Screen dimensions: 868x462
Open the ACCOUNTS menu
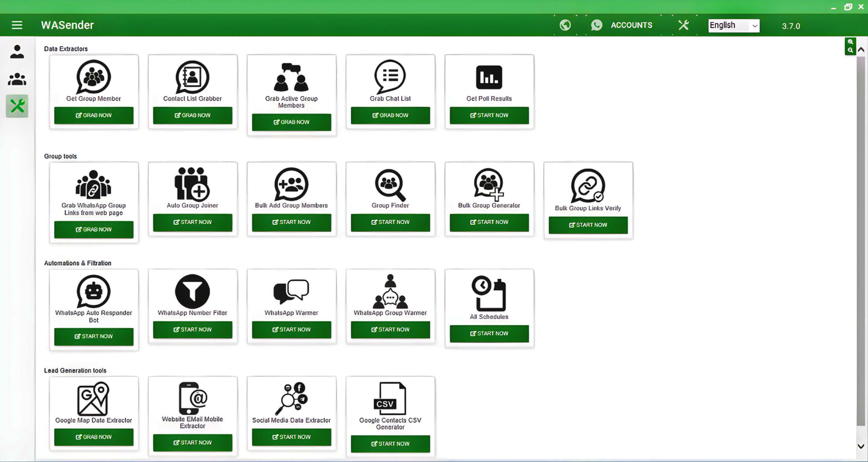tap(631, 25)
